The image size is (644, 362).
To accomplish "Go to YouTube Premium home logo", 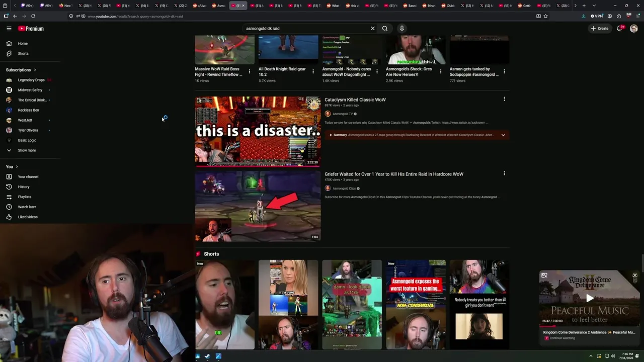I will click(x=31, y=29).
